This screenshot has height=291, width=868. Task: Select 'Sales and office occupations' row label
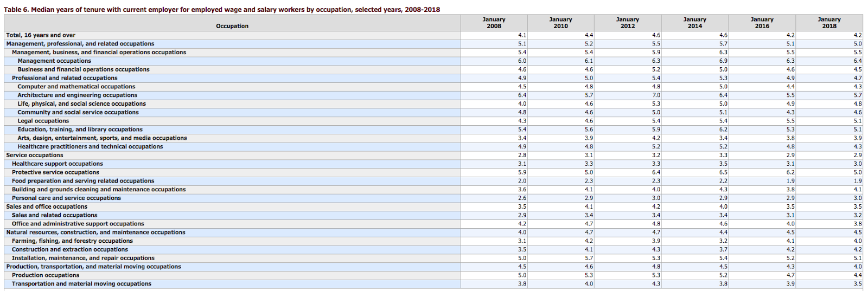pyautogui.click(x=47, y=206)
